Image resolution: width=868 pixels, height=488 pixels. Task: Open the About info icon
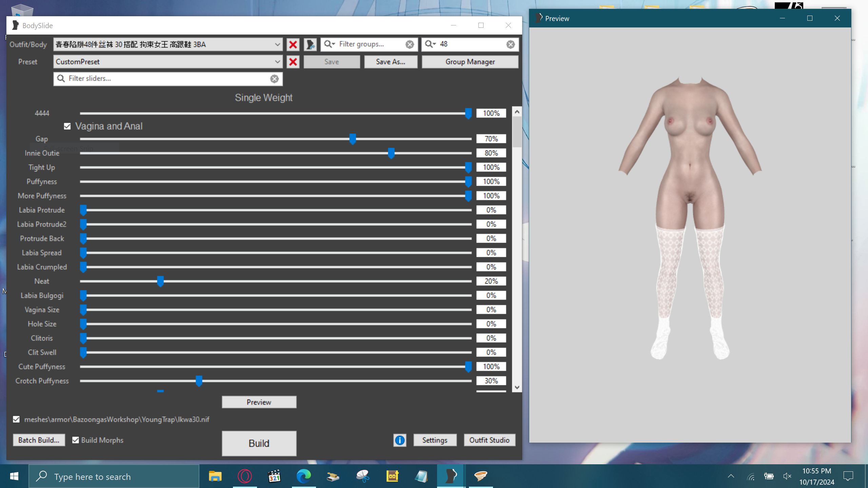tap(400, 440)
